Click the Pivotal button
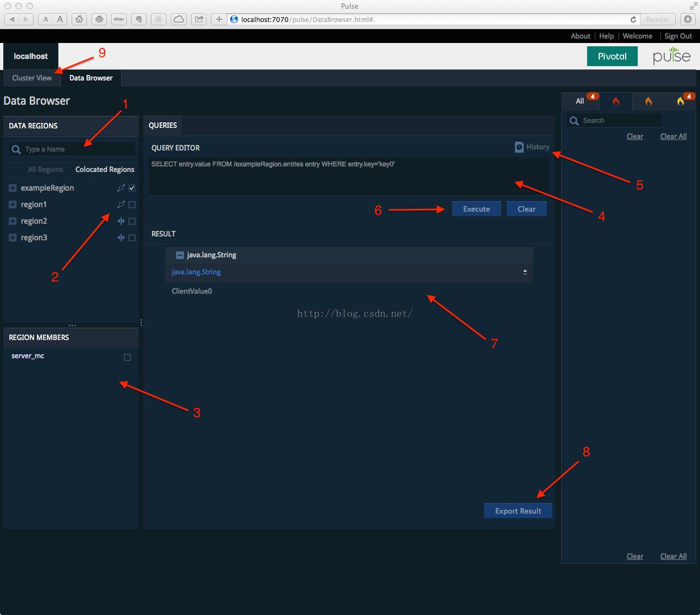This screenshot has width=700, height=615. pos(612,56)
